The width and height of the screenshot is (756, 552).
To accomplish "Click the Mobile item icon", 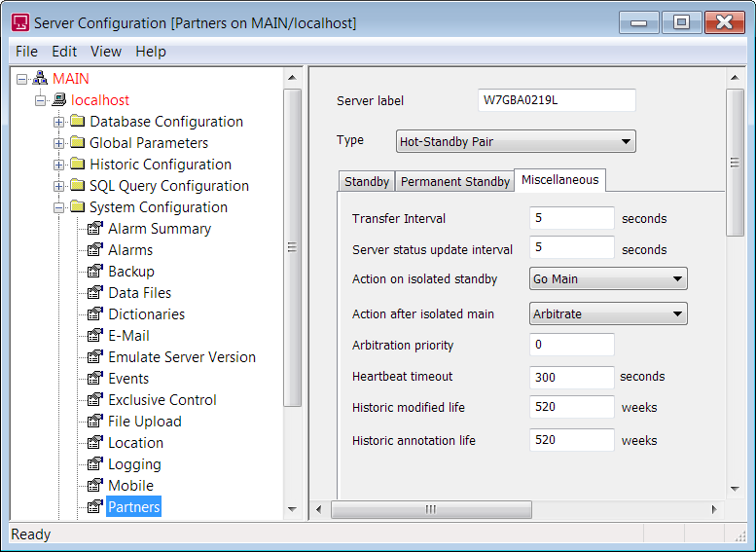I will [94, 486].
